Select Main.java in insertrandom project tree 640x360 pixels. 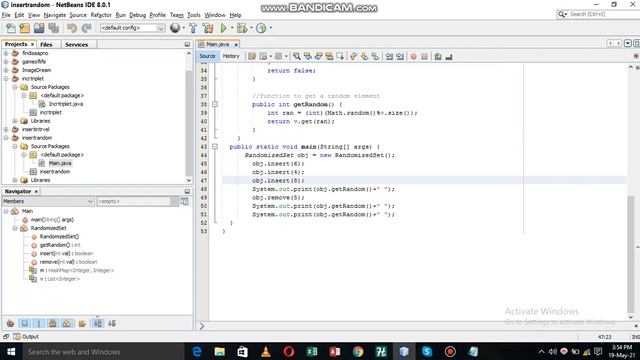tap(60, 163)
